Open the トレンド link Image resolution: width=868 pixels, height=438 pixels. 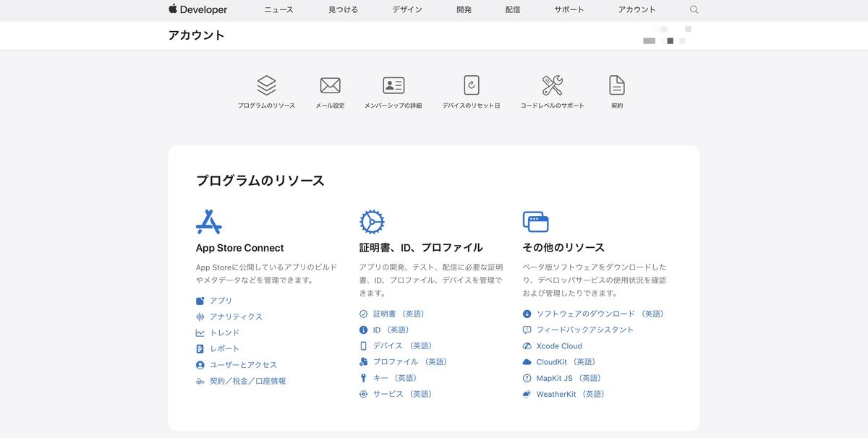(x=225, y=332)
